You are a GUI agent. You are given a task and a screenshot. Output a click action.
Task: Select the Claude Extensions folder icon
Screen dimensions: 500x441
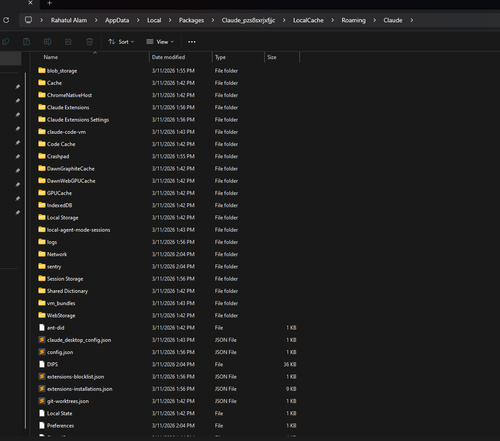click(x=42, y=107)
